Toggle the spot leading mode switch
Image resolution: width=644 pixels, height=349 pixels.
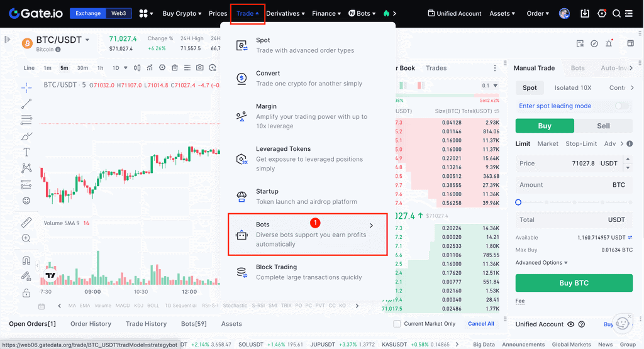click(621, 106)
